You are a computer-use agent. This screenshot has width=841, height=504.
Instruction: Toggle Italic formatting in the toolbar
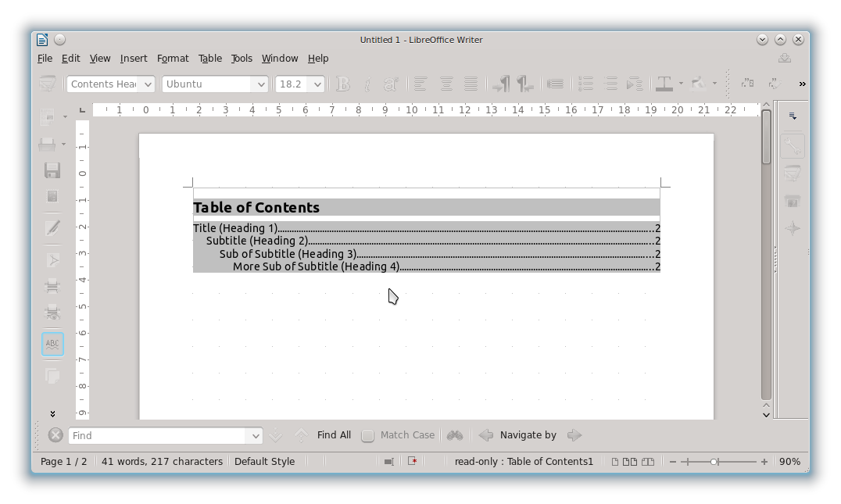(367, 84)
